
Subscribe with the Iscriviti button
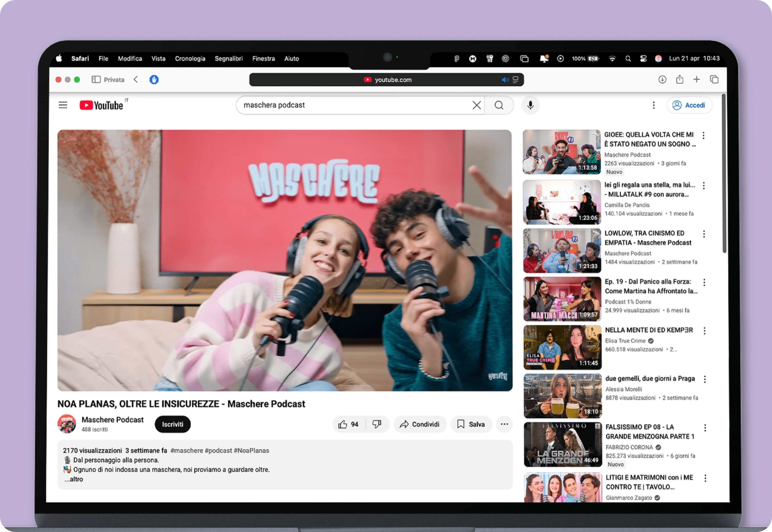pos(173,424)
